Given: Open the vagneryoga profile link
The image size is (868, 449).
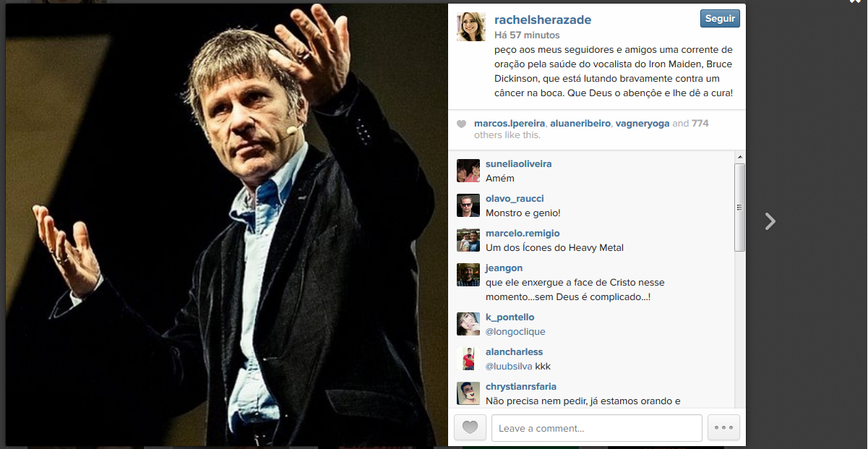Looking at the screenshot, I should pyautogui.click(x=642, y=124).
